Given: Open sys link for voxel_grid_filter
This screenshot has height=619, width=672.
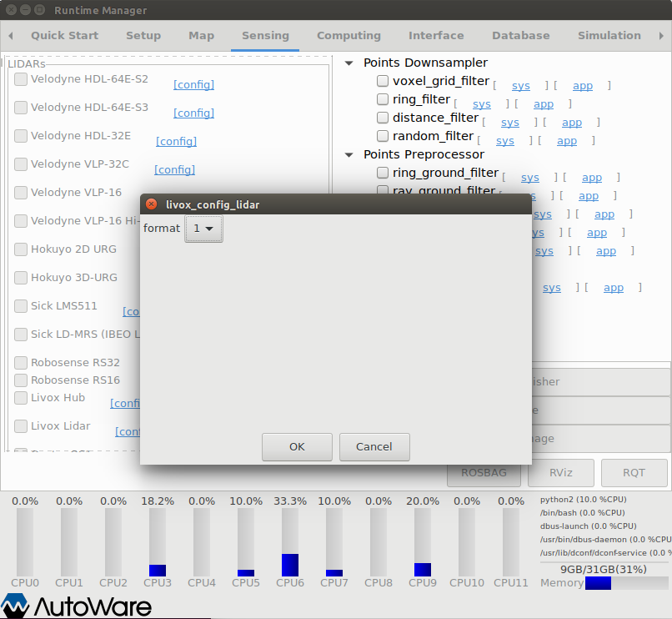Looking at the screenshot, I should pyautogui.click(x=521, y=86).
